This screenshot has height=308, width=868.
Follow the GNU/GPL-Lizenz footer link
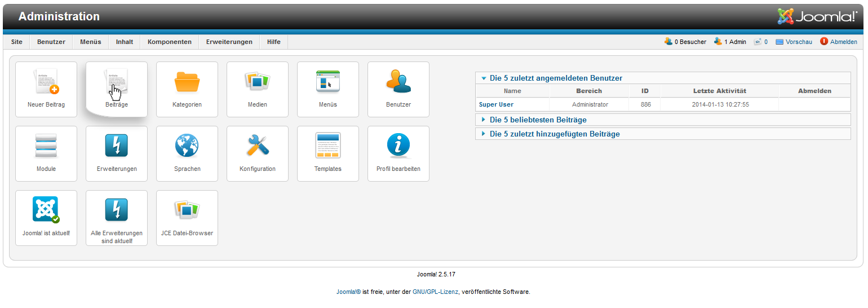pos(435,292)
